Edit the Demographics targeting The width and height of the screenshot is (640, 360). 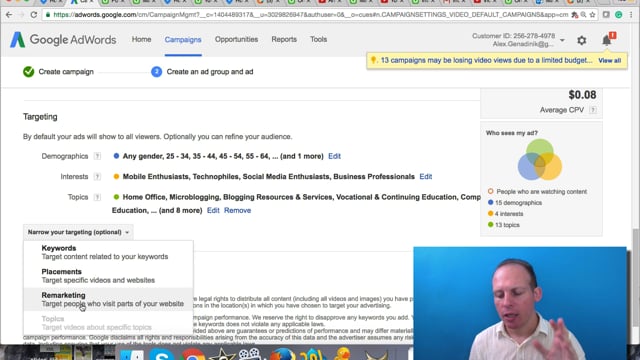334,156
